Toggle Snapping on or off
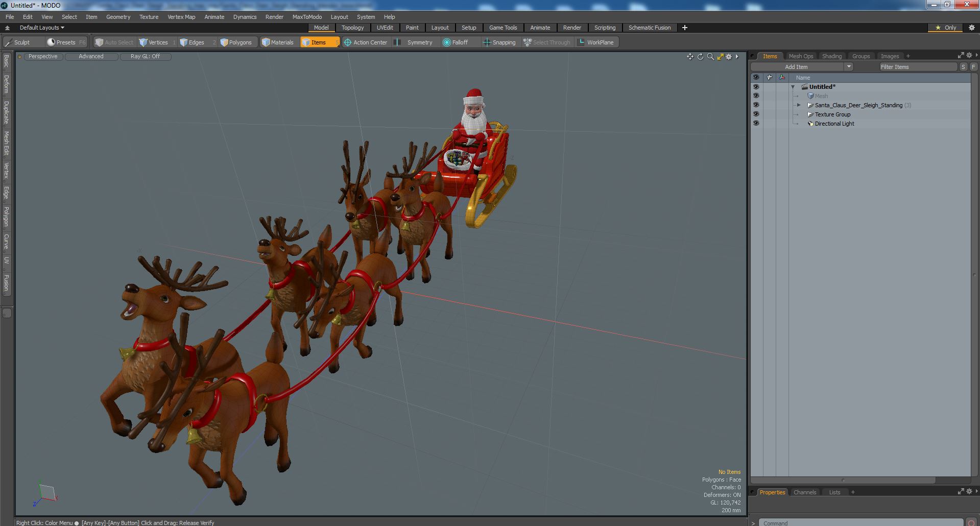Screen dimensions: 980x526 point(500,42)
